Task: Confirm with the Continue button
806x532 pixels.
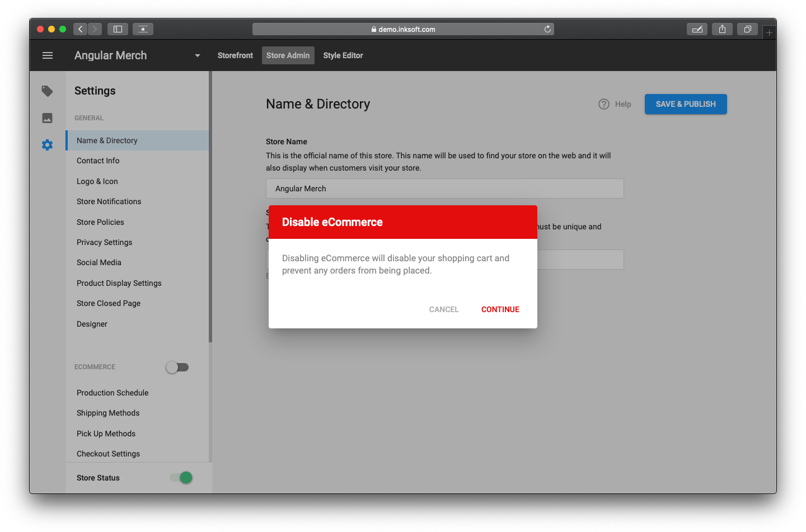Action: tap(500, 309)
